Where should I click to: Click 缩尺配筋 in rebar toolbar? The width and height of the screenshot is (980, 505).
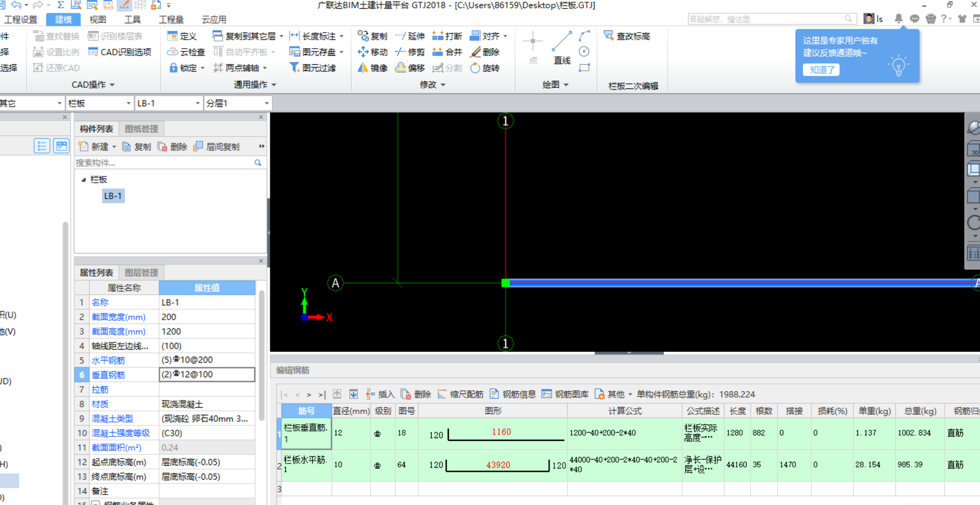coord(460,394)
